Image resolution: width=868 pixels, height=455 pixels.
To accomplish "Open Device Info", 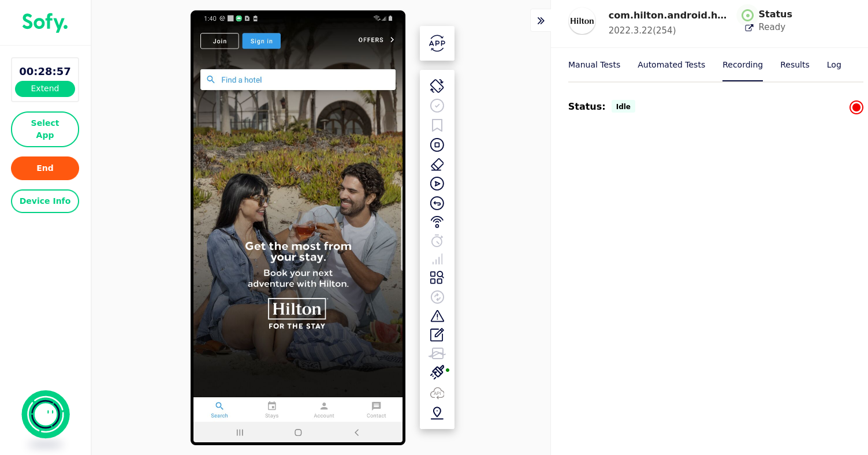I will tap(45, 201).
